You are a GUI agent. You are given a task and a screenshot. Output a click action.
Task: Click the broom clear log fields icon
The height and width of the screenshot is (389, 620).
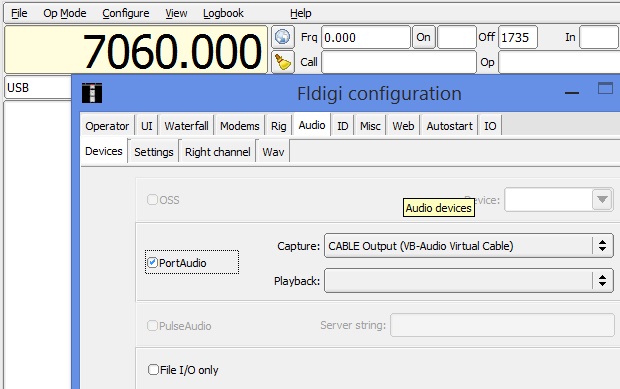point(283,62)
